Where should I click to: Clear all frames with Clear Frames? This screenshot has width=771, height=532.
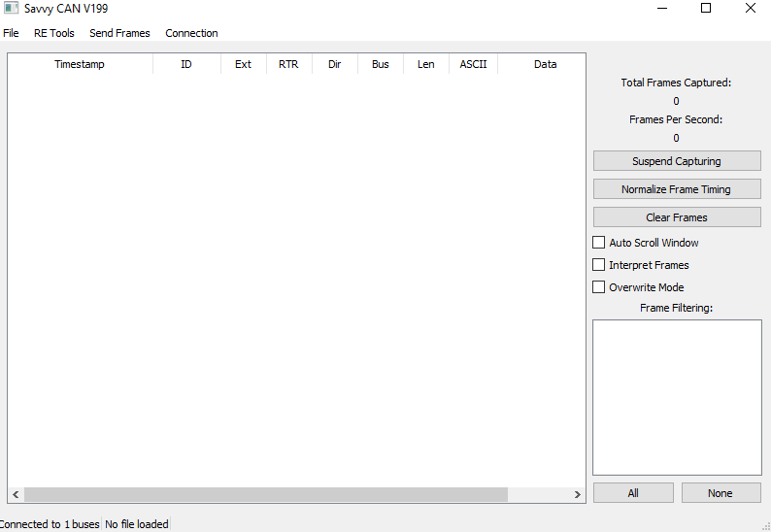pyautogui.click(x=677, y=217)
